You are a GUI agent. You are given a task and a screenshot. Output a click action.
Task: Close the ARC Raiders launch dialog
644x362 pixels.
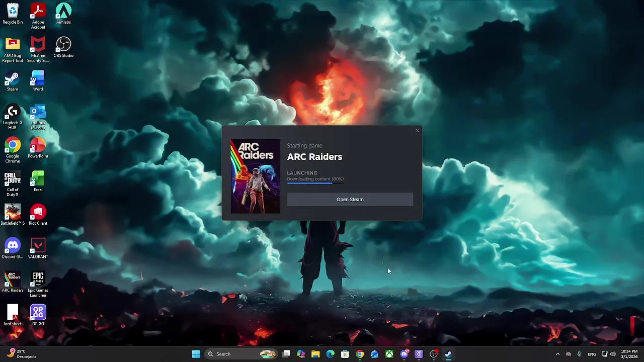tap(417, 131)
